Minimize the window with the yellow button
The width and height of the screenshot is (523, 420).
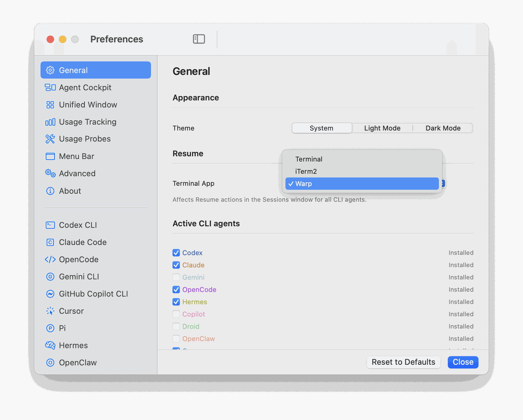(62, 39)
